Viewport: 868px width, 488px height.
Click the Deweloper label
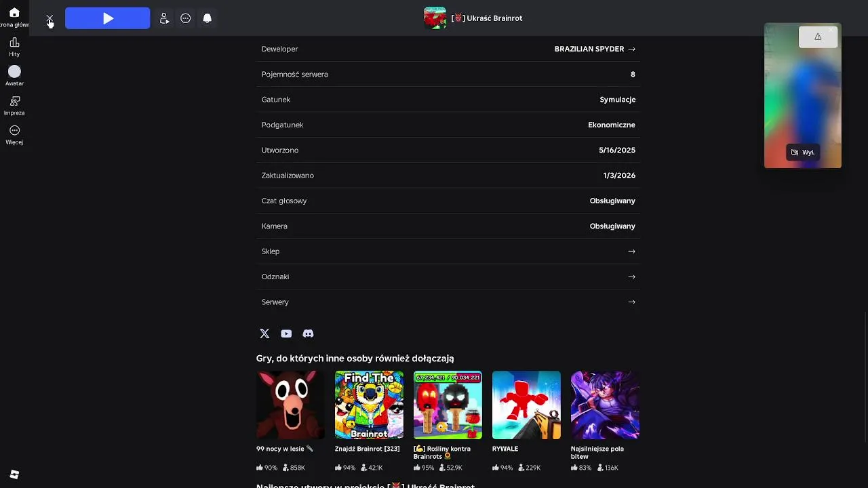(279, 49)
